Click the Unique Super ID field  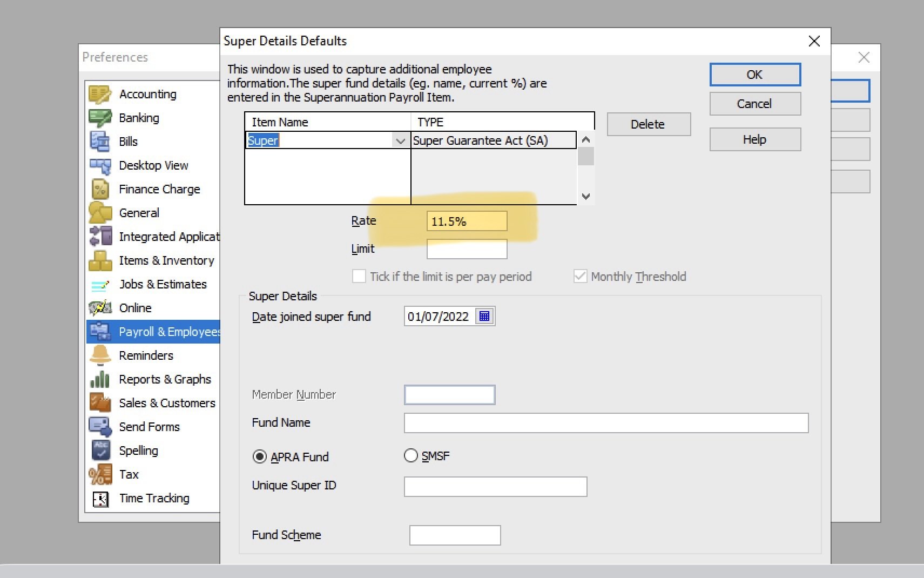496,487
